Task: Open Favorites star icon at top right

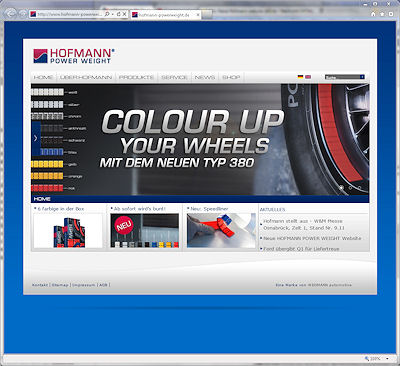Action: click(x=382, y=14)
